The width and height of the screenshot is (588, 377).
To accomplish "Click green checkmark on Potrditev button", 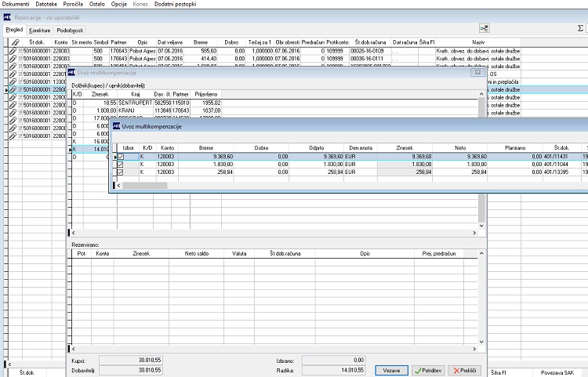I will click(418, 371).
